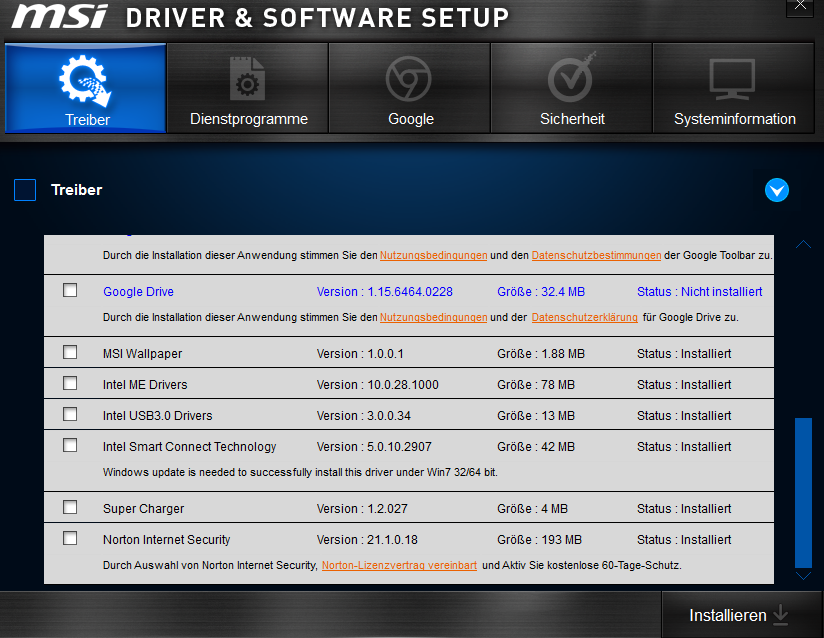Viewport: 824px width, 638px height.
Task: Click Version : 21.1.0.18 text
Action: click(x=367, y=540)
